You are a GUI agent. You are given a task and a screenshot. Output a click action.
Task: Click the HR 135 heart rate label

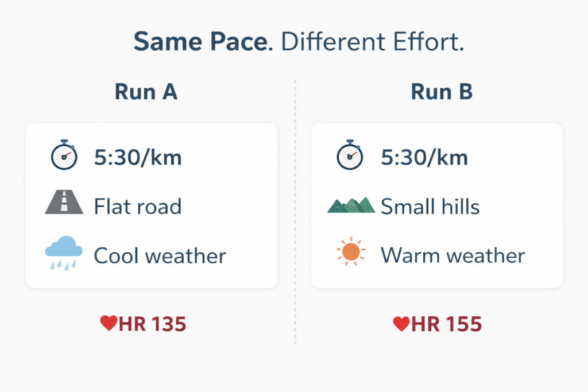click(152, 324)
